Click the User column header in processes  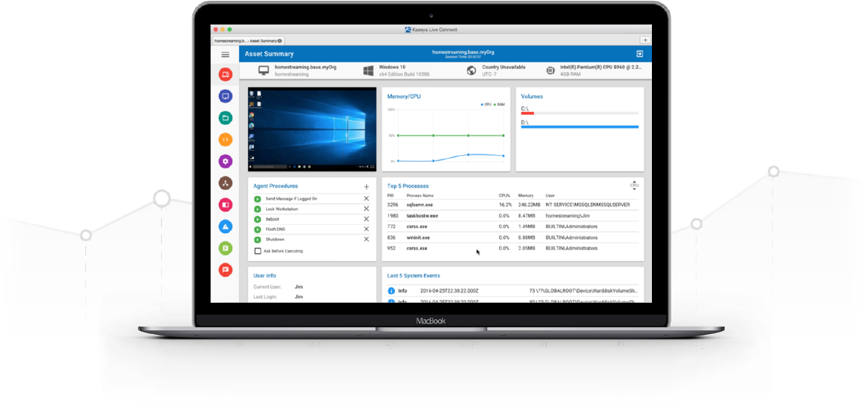coord(549,196)
